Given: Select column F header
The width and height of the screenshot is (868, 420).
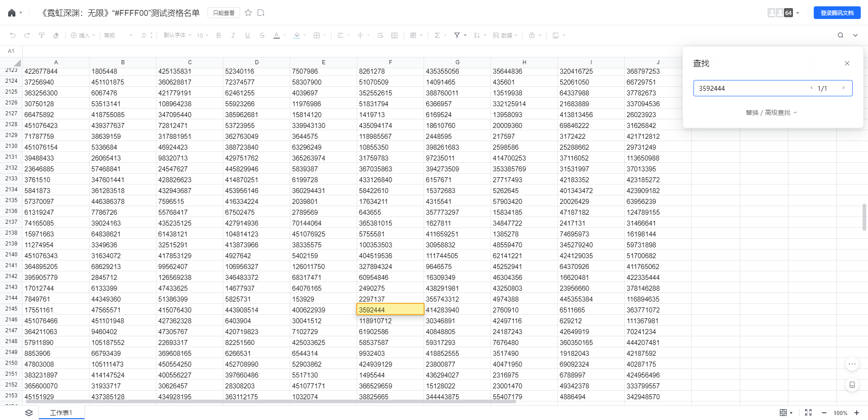Looking at the screenshot, I should click(x=391, y=62).
